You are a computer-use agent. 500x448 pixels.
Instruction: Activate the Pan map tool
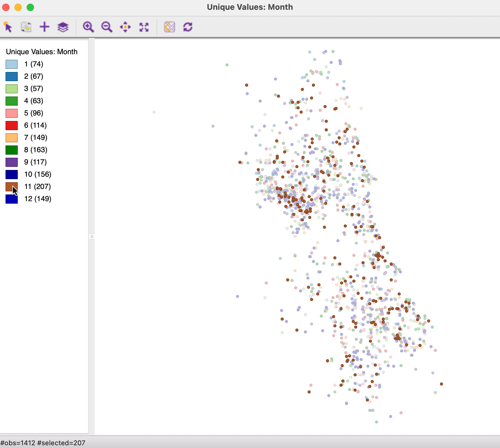(x=125, y=27)
